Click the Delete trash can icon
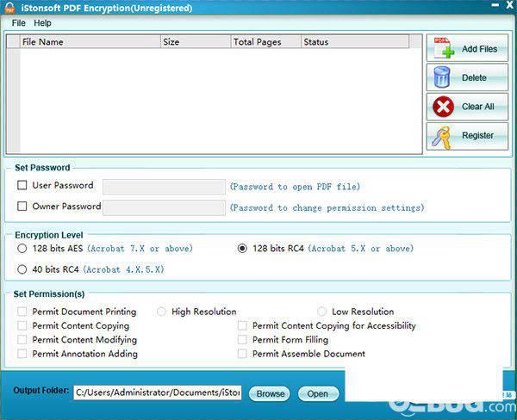This screenshot has height=420, width=517. click(442, 77)
